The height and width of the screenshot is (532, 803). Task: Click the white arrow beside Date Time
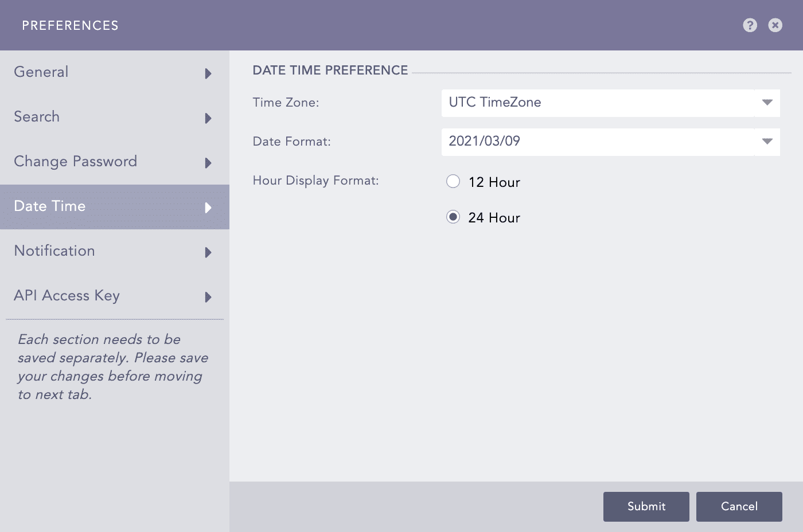coord(208,208)
